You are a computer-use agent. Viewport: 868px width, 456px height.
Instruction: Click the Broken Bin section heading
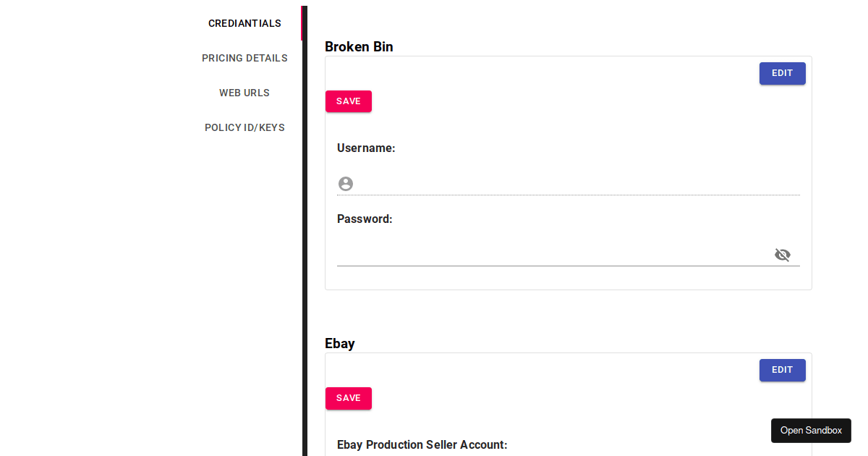click(359, 47)
